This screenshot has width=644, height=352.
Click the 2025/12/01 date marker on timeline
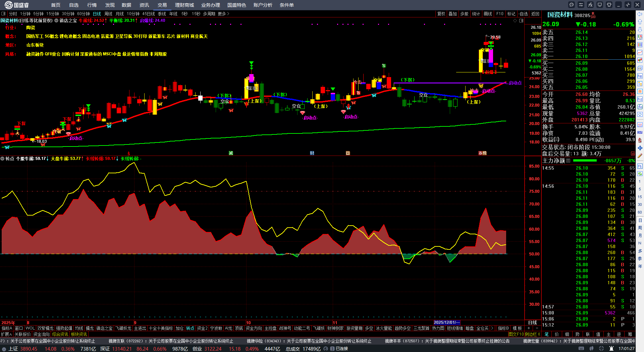click(x=447, y=322)
